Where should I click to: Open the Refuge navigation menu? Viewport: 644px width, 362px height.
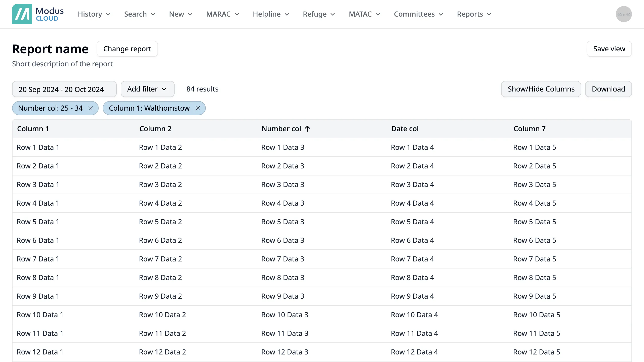tap(318, 14)
